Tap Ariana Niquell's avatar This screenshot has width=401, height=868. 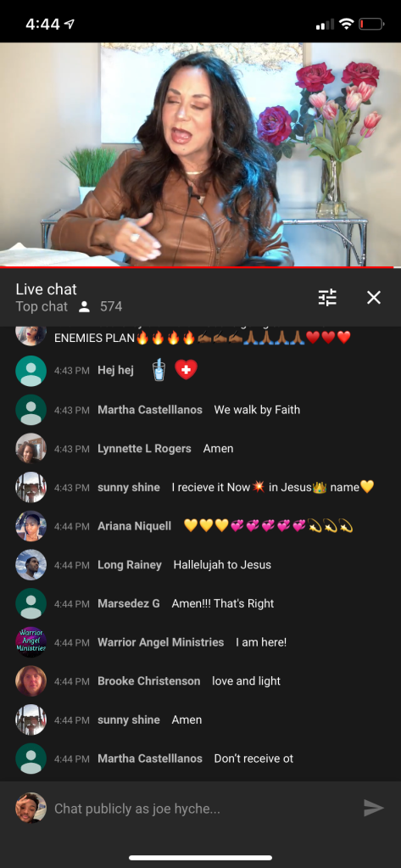(31, 526)
